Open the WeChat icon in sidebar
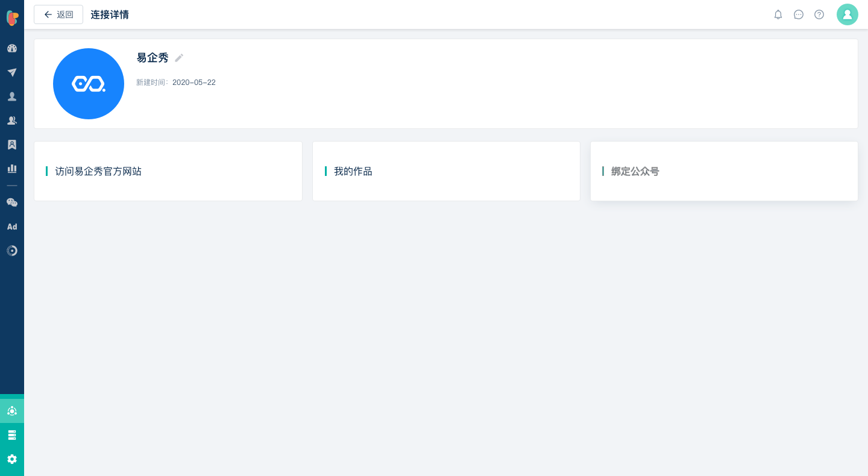Viewport: 868px width, 476px height. [12, 202]
